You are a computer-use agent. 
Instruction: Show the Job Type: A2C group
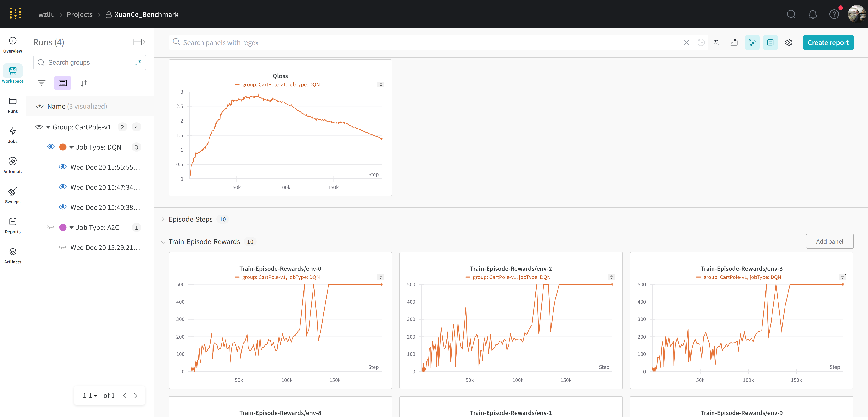click(x=51, y=227)
